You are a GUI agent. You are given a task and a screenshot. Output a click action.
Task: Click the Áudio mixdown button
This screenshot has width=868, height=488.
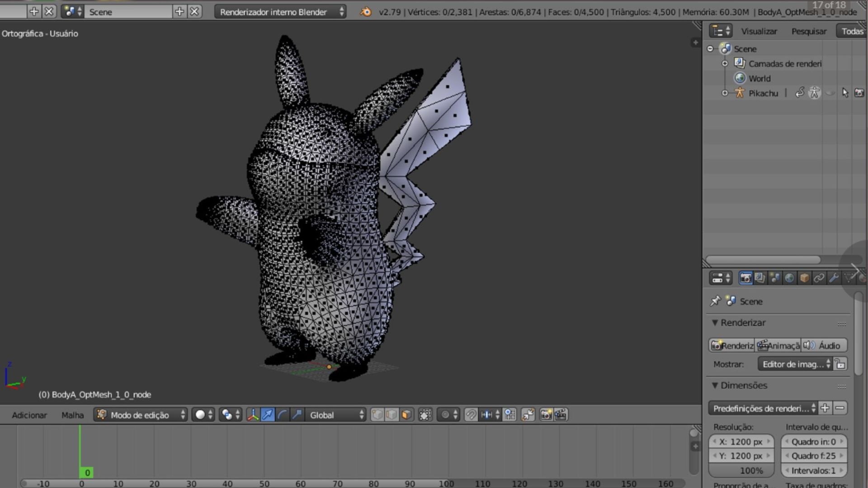pyautogui.click(x=824, y=346)
